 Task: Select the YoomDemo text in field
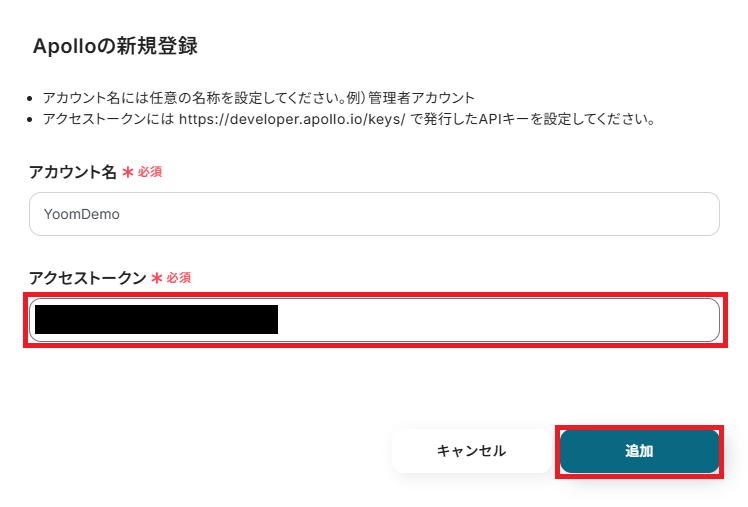[75, 214]
